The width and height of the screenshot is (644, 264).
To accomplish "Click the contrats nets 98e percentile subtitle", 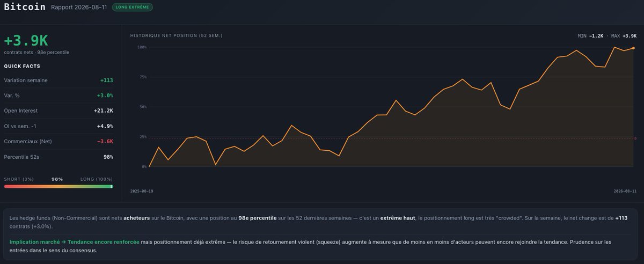I will pyautogui.click(x=36, y=52).
